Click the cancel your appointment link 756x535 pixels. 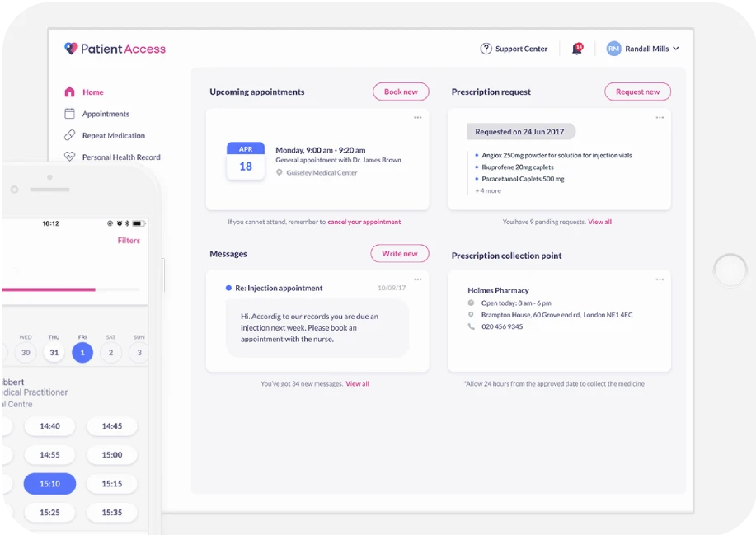pyautogui.click(x=364, y=222)
